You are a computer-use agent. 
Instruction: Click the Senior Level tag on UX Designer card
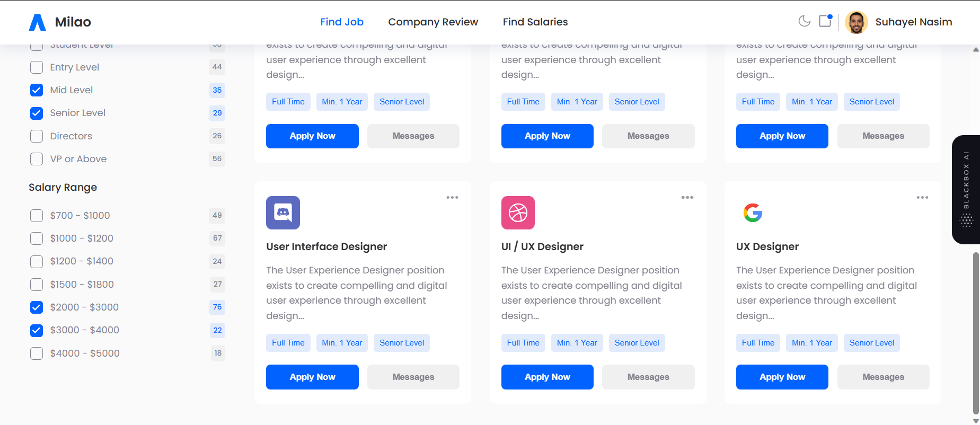871,343
